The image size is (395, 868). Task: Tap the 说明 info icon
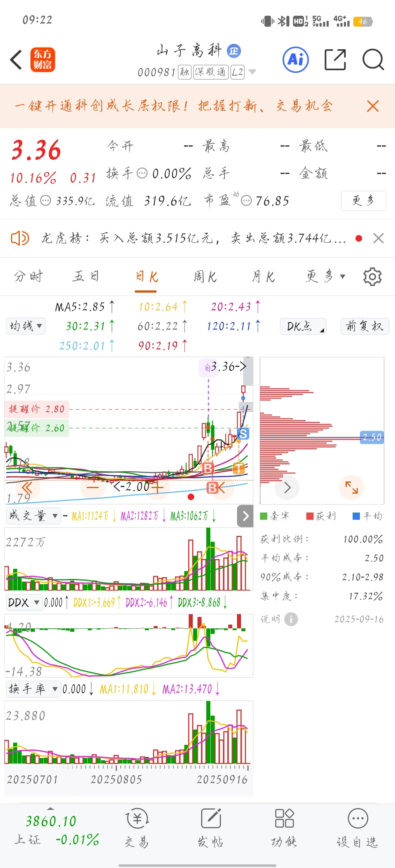[x=291, y=619]
